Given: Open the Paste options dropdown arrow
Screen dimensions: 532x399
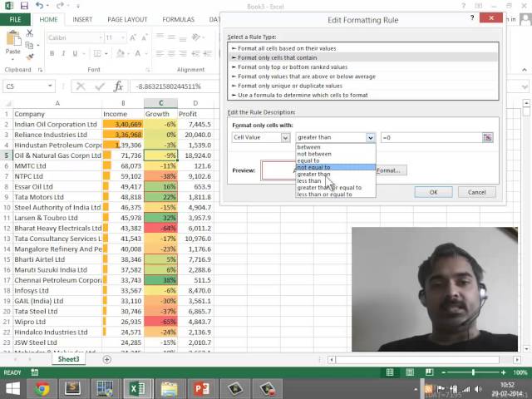Looking at the screenshot, I should (x=13, y=60).
